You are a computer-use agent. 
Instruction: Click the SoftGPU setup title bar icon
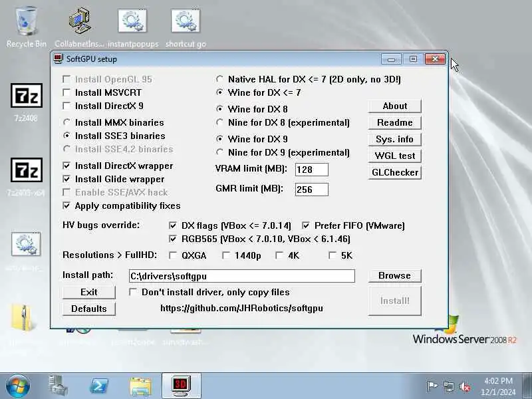58,59
